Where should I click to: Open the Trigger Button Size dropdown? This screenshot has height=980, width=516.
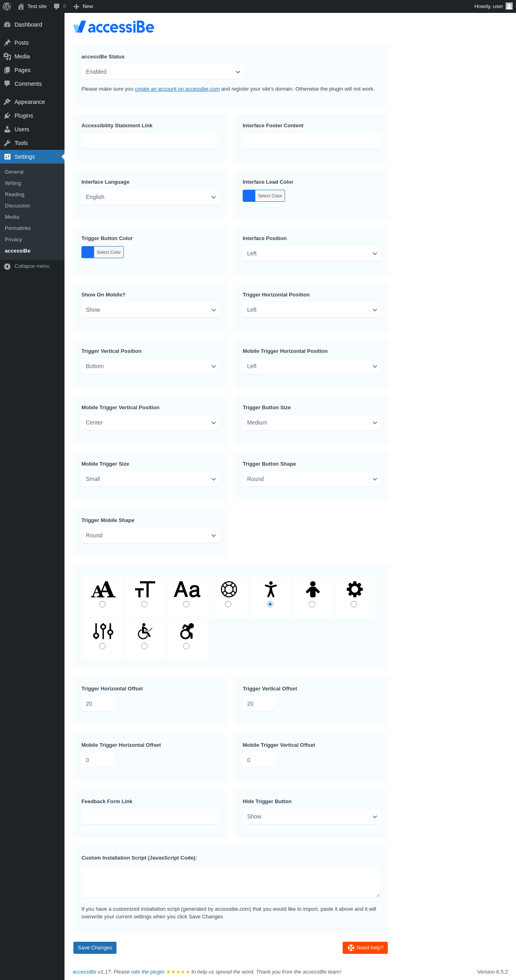point(311,423)
